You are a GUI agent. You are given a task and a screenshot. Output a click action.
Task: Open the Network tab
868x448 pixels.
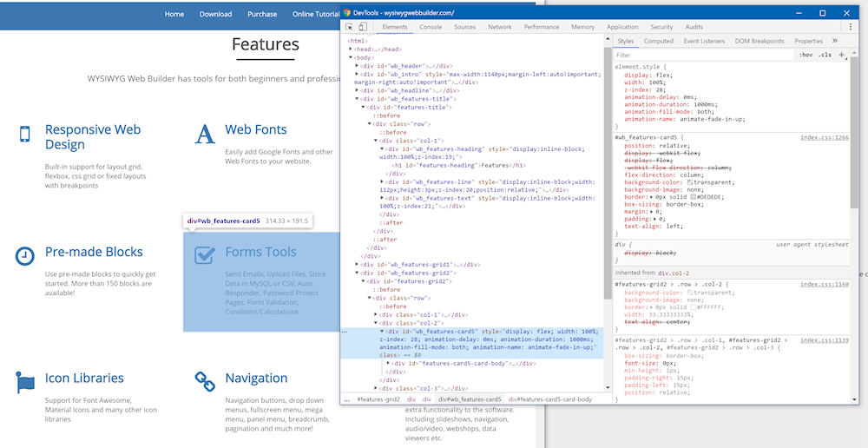(500, 27)
